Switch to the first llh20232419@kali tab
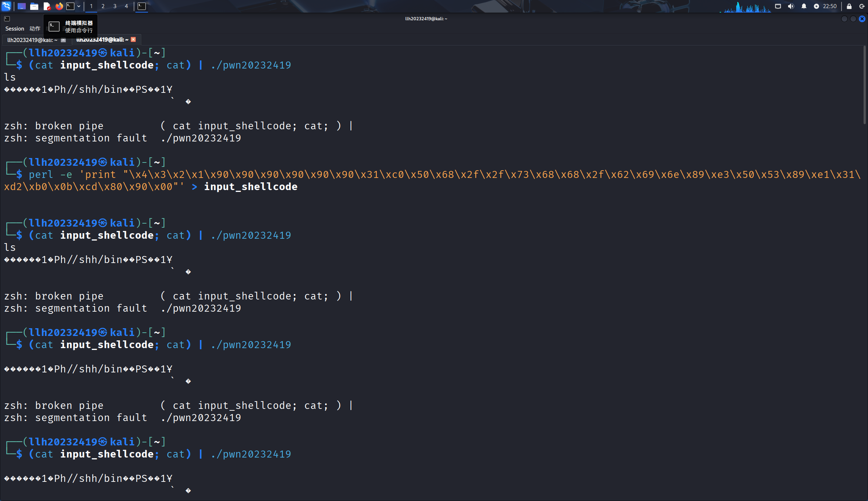 (32, 40)
